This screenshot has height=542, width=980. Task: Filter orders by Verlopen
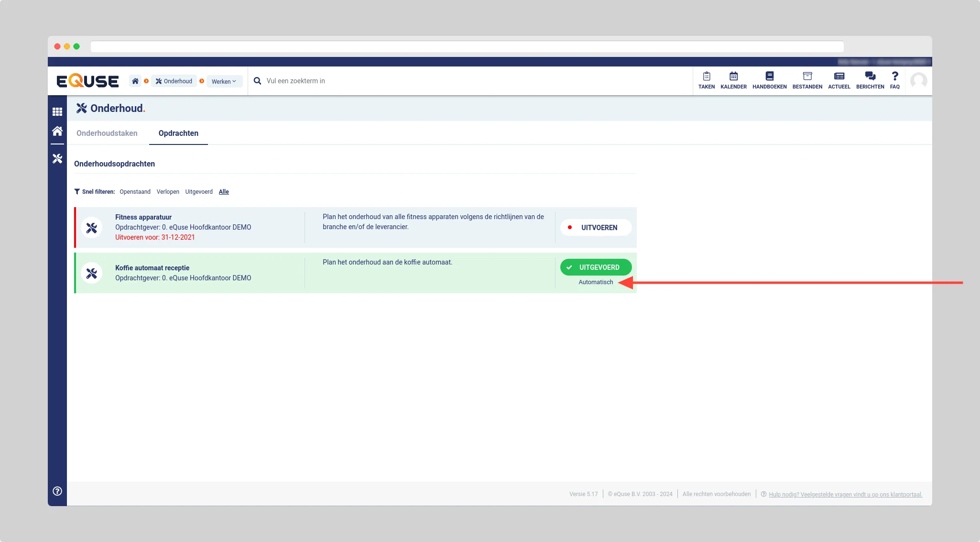click(x=168, y=192)
